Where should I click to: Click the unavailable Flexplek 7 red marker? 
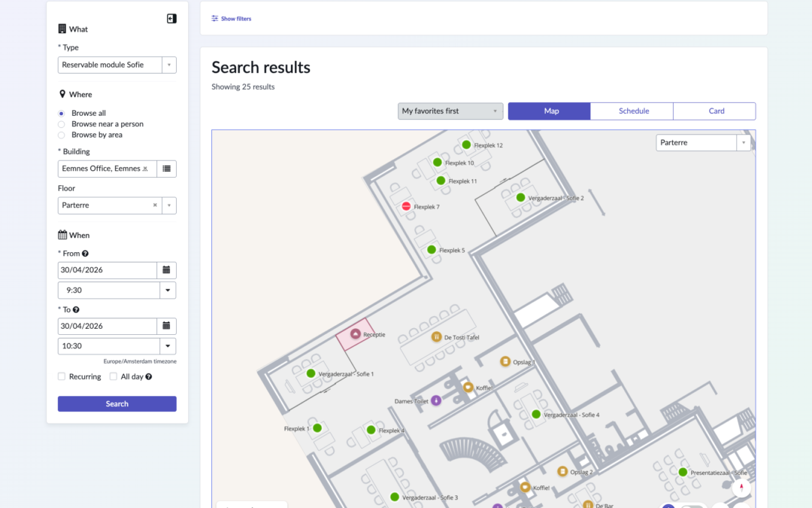[406, 206]
